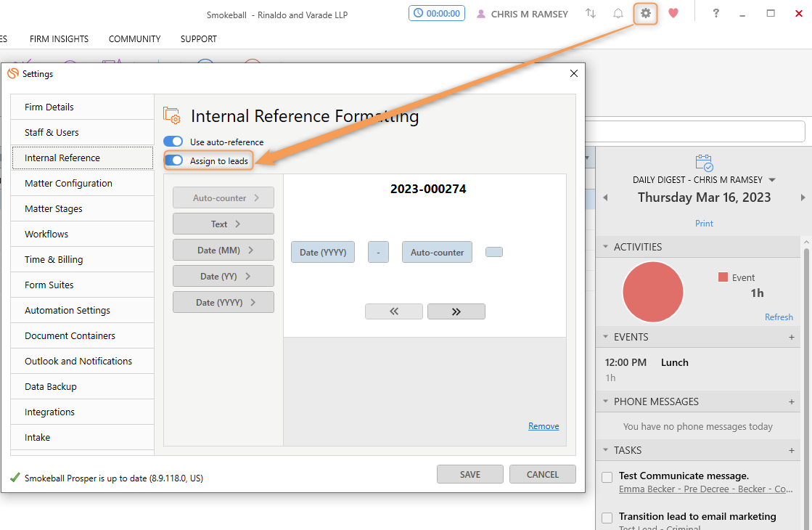Add Date (YYYY) element from list

pyautogui.click(x=223, y=302)
